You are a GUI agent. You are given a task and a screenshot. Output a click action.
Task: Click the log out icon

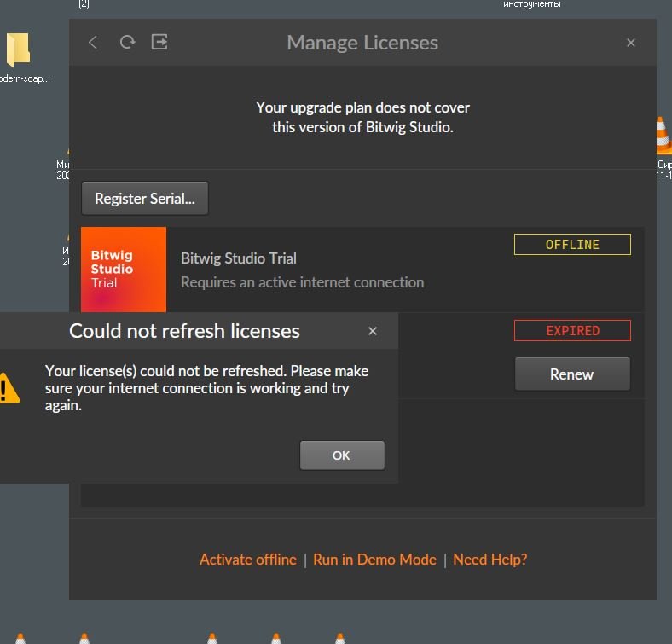[x=159, y=42]
